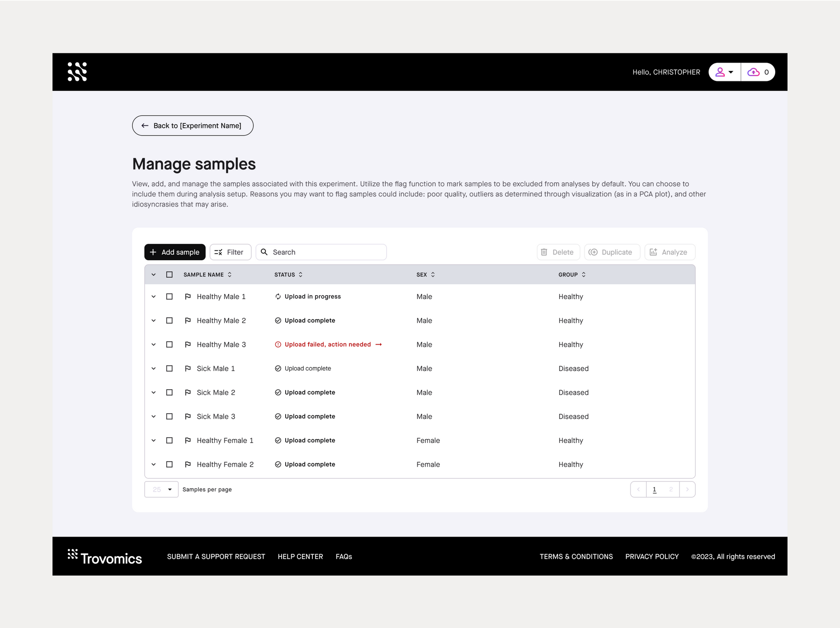Image resolution: width=840 pixels, height=628 pixels.
Task: Expand the Healthy Male 2 row
Action: (x=154, y=321)
